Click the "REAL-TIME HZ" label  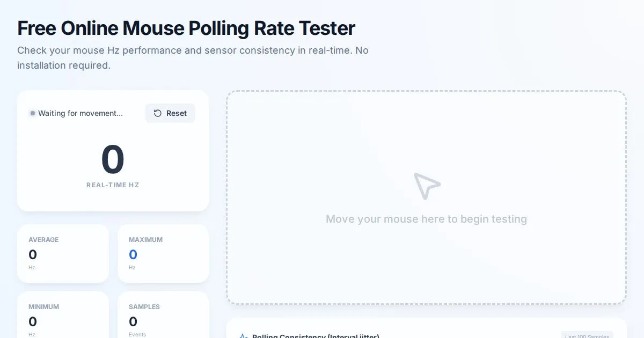pos(113,185)
